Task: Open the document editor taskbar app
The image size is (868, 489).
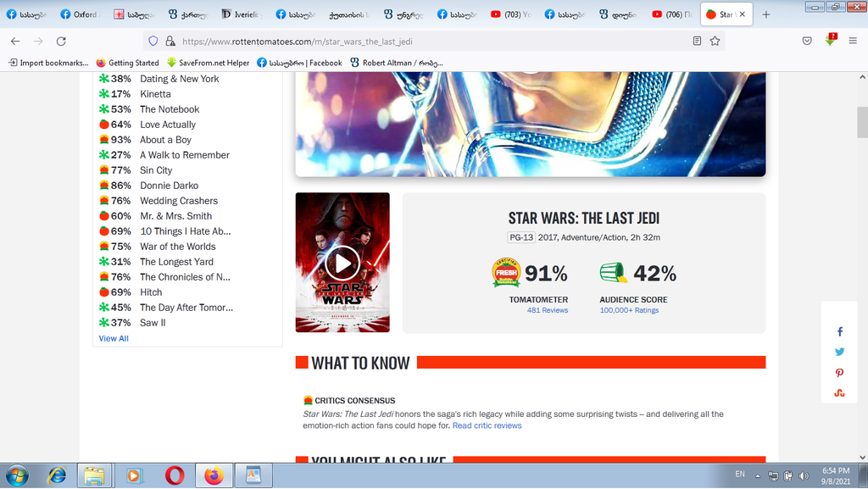Action: [x=253, y=475]
